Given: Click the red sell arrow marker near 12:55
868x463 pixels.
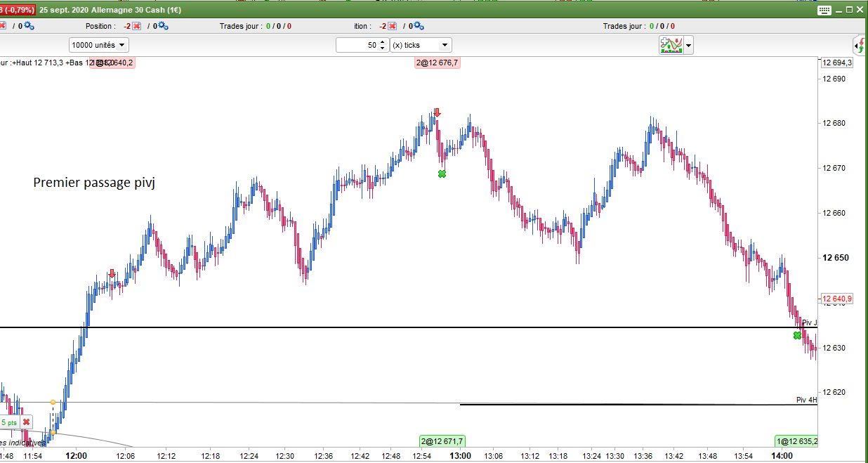Looking at the screenshot, I should [437, 112].
